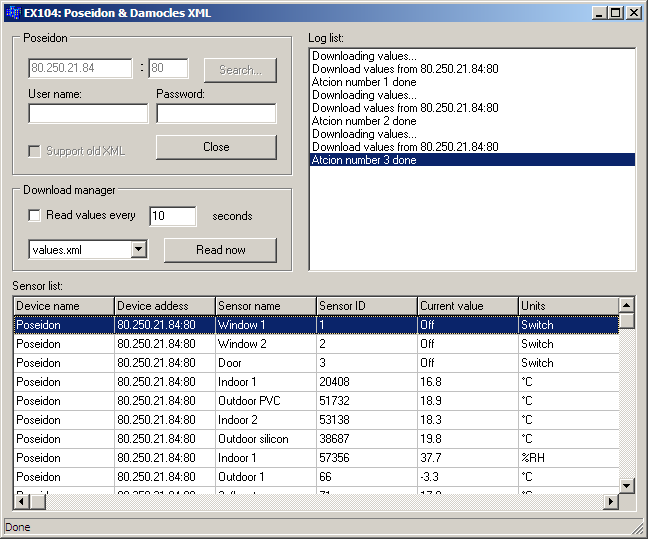Click the current value 18.9 cell

467,401
